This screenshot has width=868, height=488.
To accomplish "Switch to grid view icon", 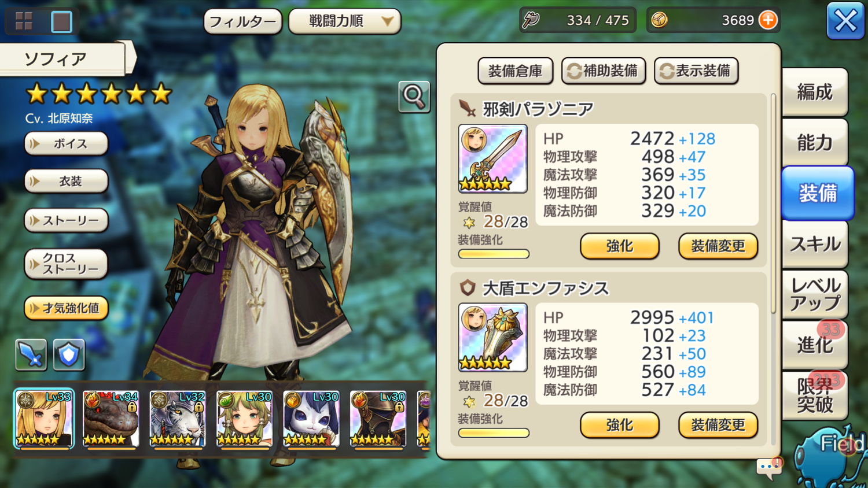I will [24, 21].
